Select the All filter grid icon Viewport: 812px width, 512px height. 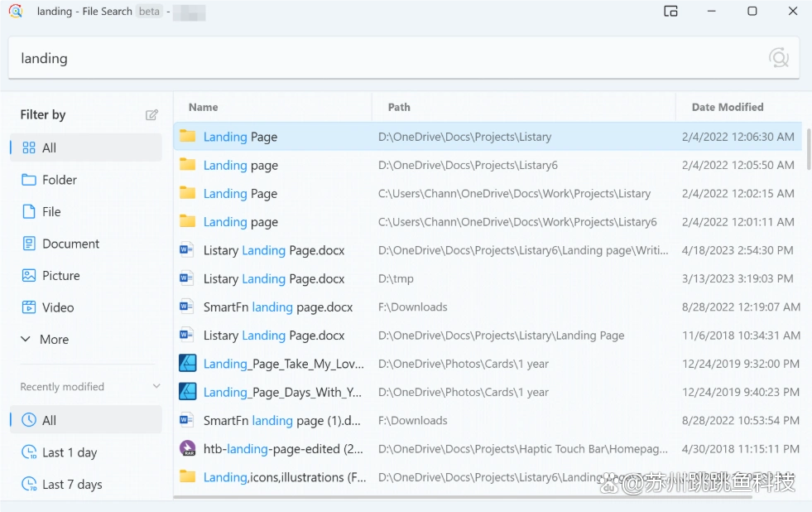click(x=29, y=147)
